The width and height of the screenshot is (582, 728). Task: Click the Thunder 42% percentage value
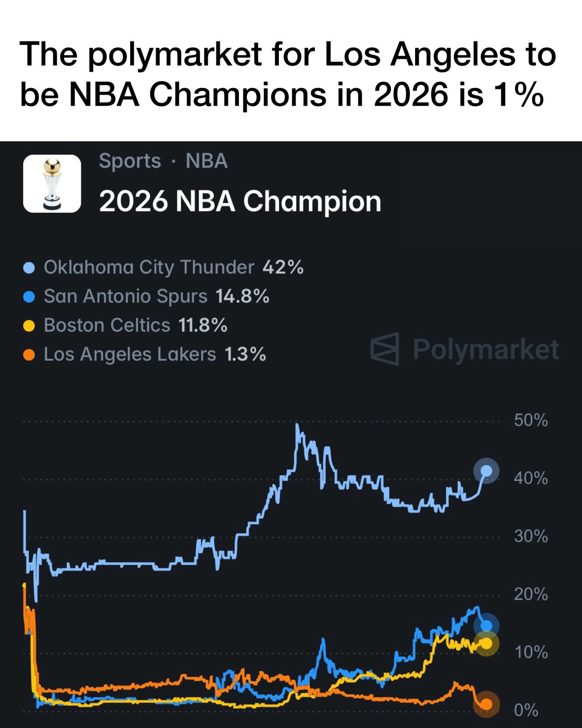pos(283,267)
